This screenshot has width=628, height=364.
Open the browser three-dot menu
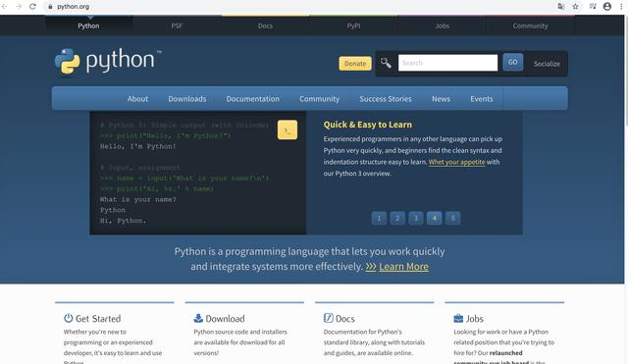621,7
